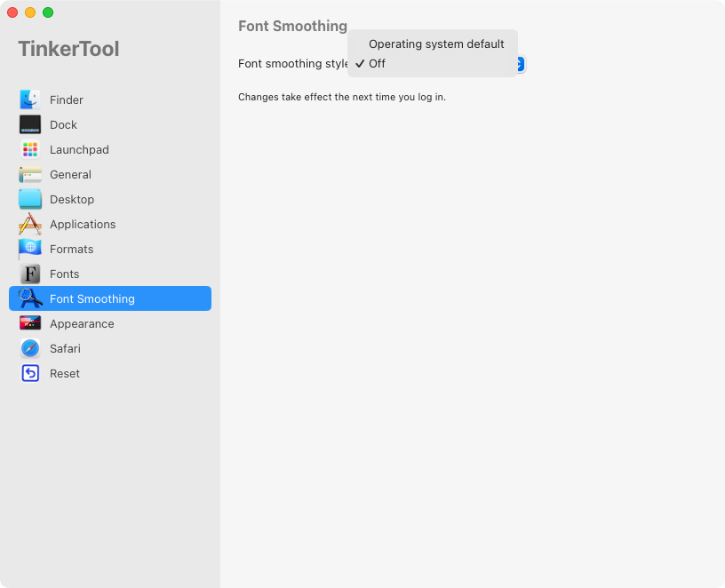Screen dimensions: 725x588
Task: Click the General pane icon
Action: click(x=30, y=175)
